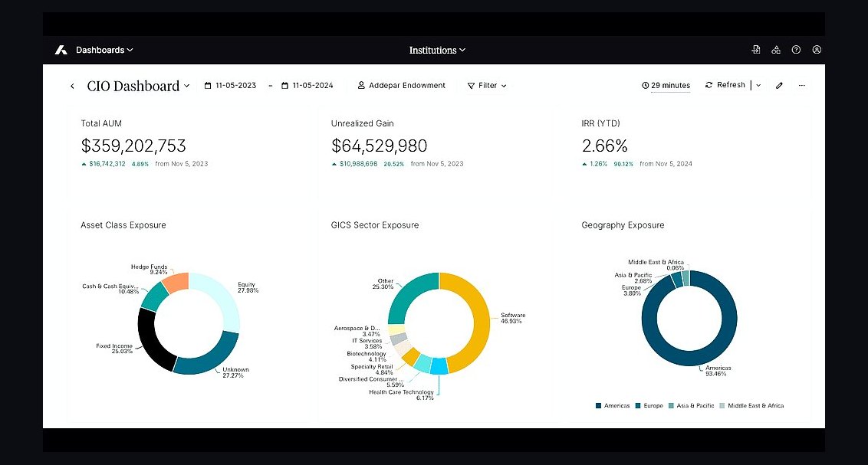Click the Asia & Pacific 2.68% chart label
This screenshot has width=868, height=465.
[x=633, y=277]
